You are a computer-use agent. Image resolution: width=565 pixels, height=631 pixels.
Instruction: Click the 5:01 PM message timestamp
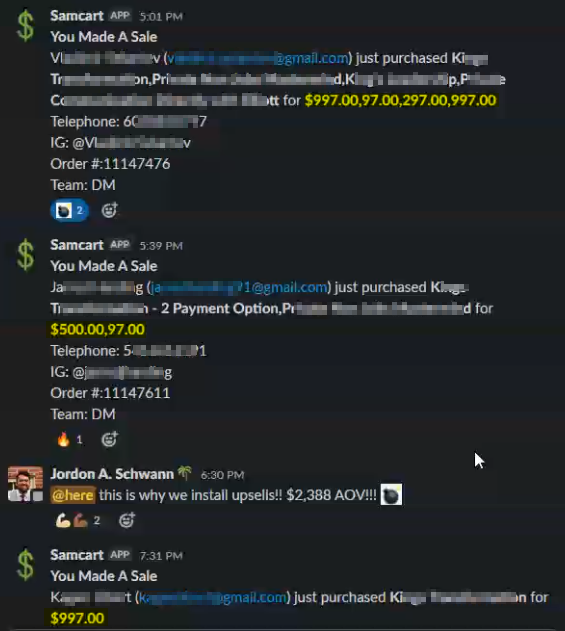(161, 16)
